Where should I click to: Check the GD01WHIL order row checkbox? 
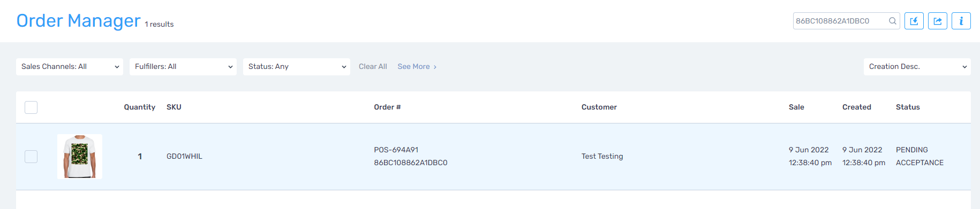pos(31,157)
